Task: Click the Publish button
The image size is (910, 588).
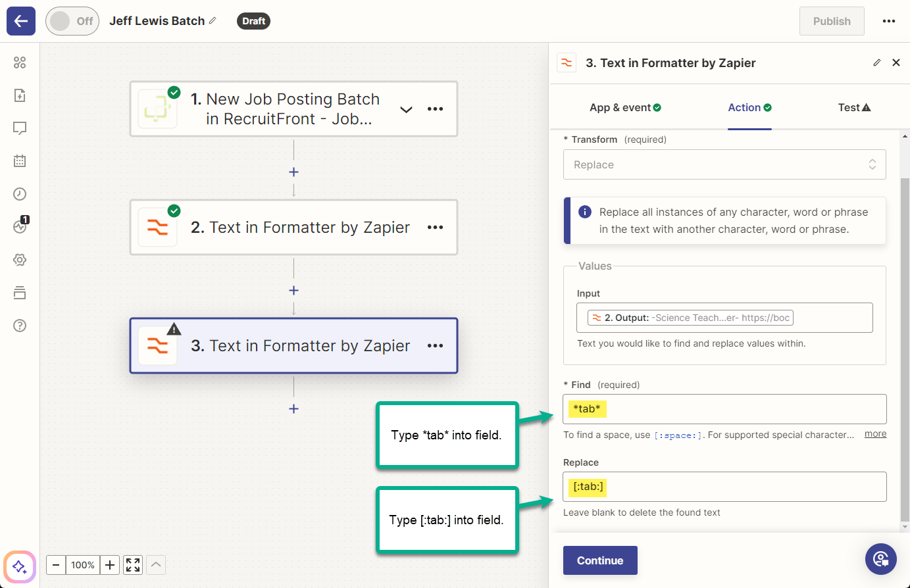Action: pyautogui.click(x=832, y=21)
